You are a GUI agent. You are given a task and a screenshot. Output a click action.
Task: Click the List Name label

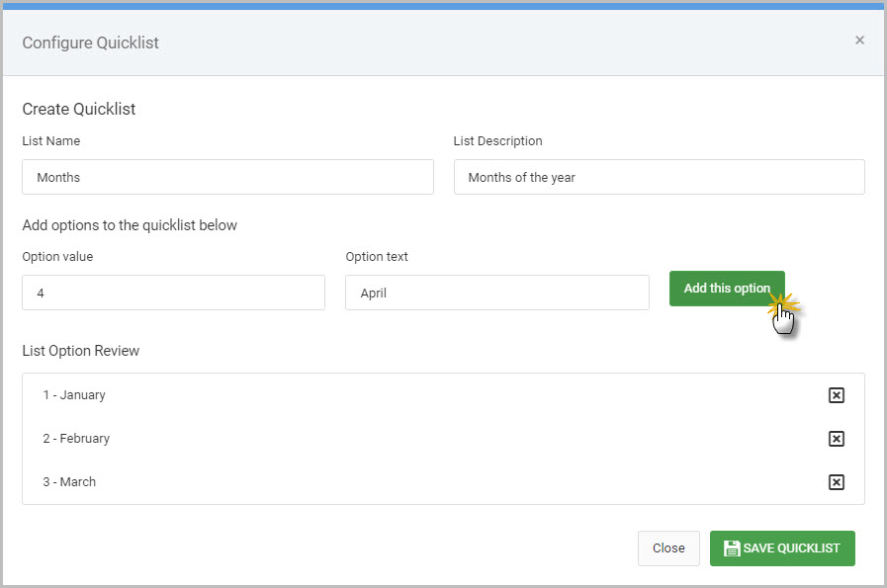[x=50, y=140]
